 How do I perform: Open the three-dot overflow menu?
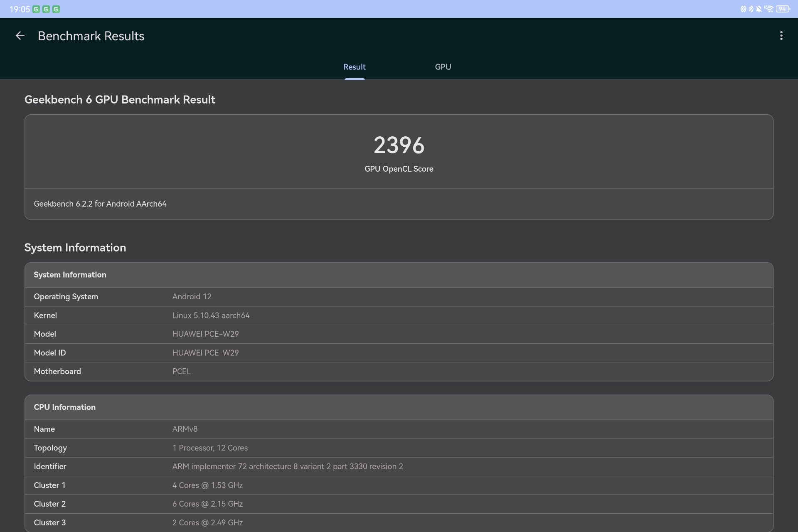click(781, 36)
